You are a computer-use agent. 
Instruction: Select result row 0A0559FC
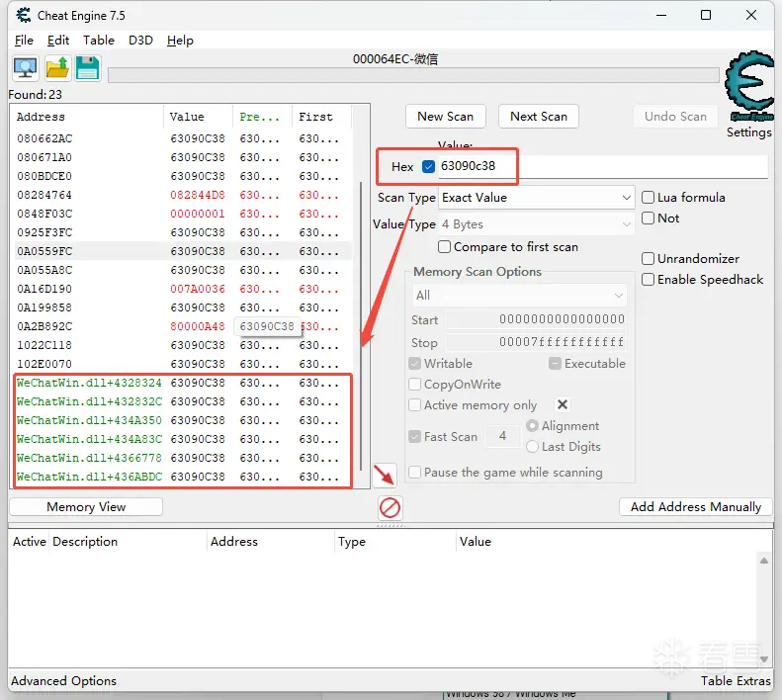click(183, 251)
